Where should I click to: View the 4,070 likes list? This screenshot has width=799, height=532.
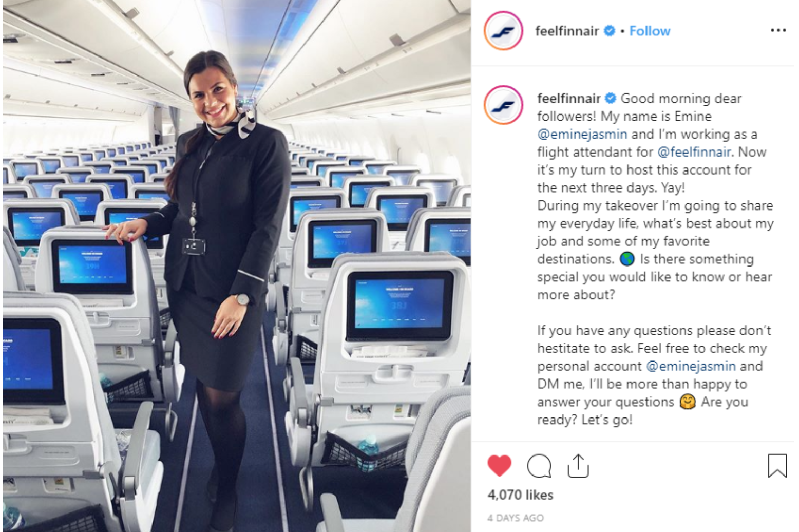tap(520, 495)
